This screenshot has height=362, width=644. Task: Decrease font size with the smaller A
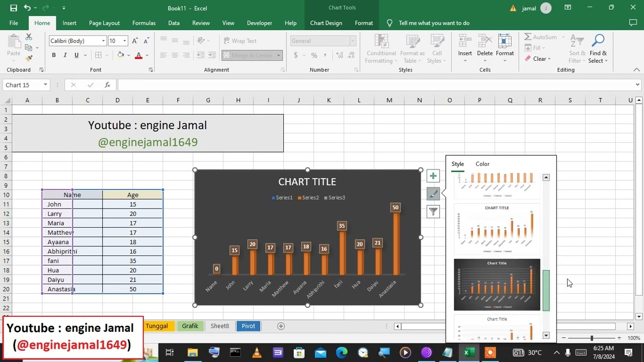[x=146, y=41]
